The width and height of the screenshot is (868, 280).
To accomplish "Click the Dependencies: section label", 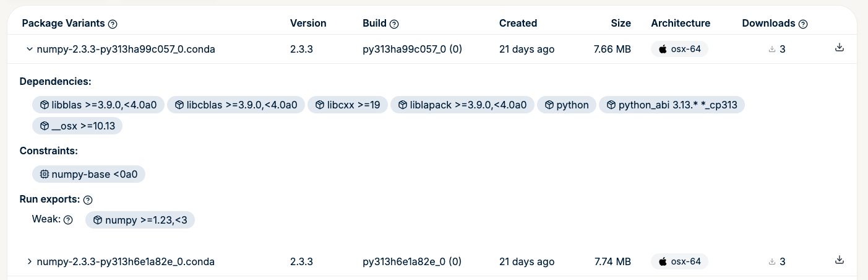I will (56, 81).
